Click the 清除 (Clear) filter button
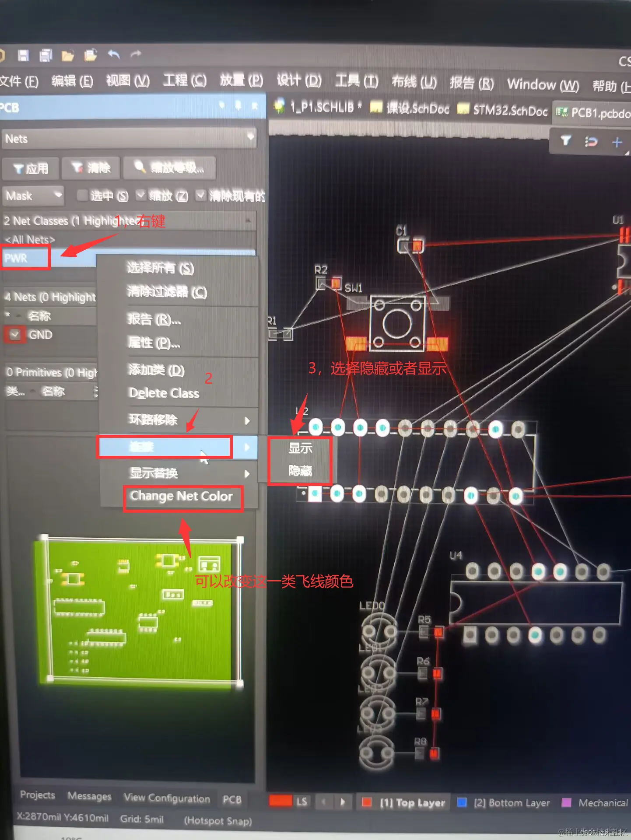Screen dimensions: 631x840 pos(91,168)
